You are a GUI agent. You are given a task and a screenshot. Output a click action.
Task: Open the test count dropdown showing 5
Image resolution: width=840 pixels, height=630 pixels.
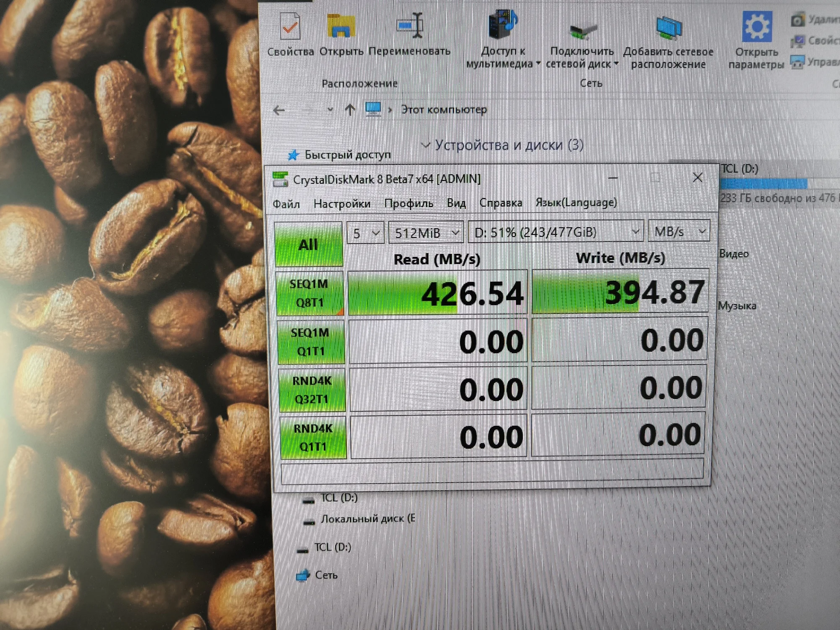365,233
